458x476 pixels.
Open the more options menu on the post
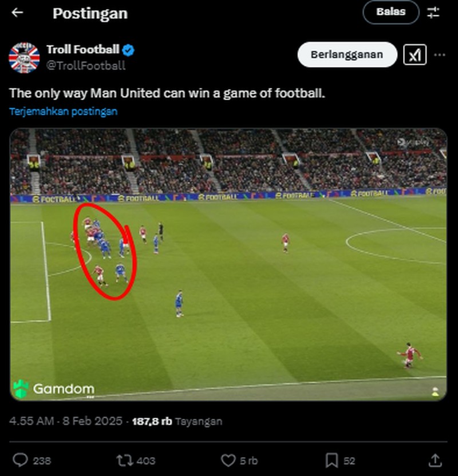(x=439, y=55)
